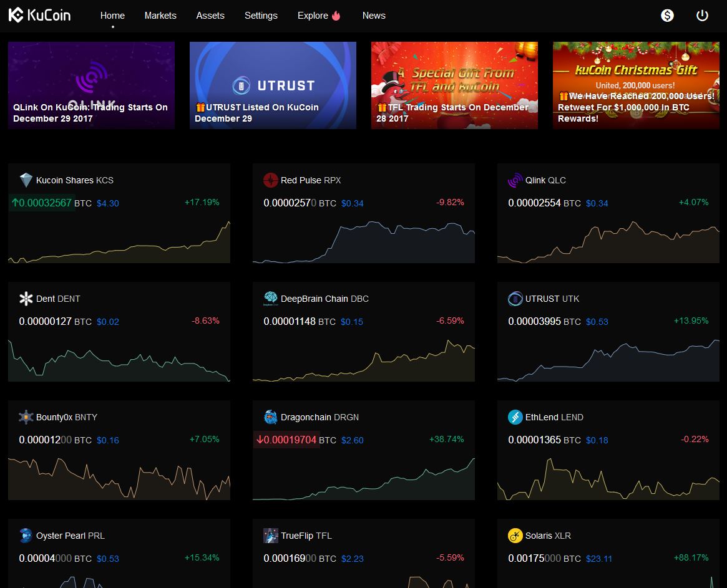
Task: Open the Assets menu
Action: 210,16
